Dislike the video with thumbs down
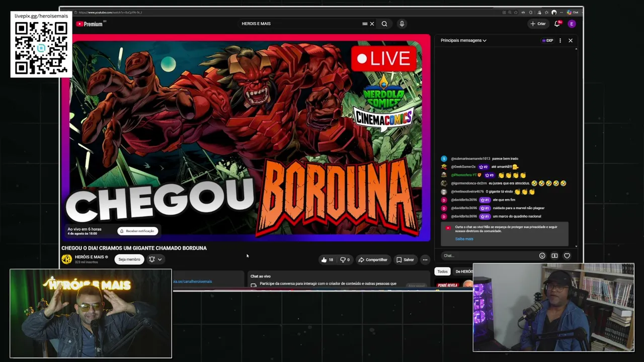 click(x=345, y=260)
